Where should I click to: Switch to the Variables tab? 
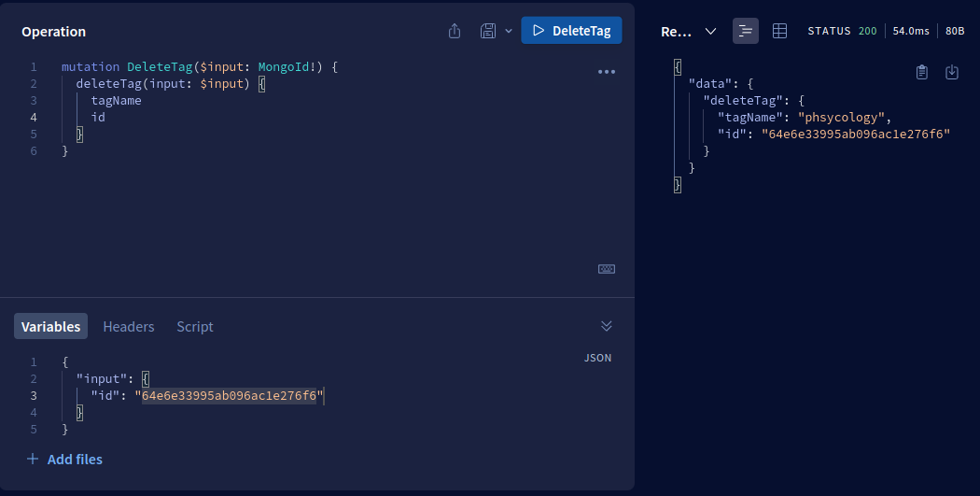click(50, 327)
